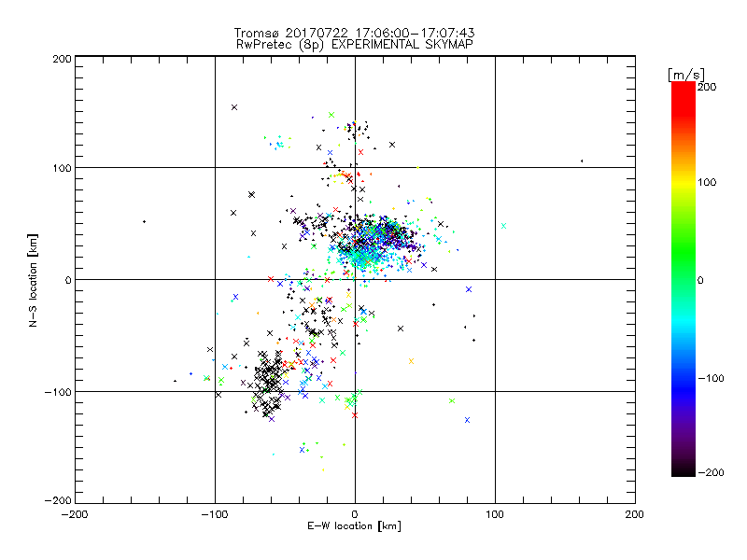Click the black bottom of the velocity colorbar
The height and width of the screenshot is (560, 747).
click(x=684, y=469)
